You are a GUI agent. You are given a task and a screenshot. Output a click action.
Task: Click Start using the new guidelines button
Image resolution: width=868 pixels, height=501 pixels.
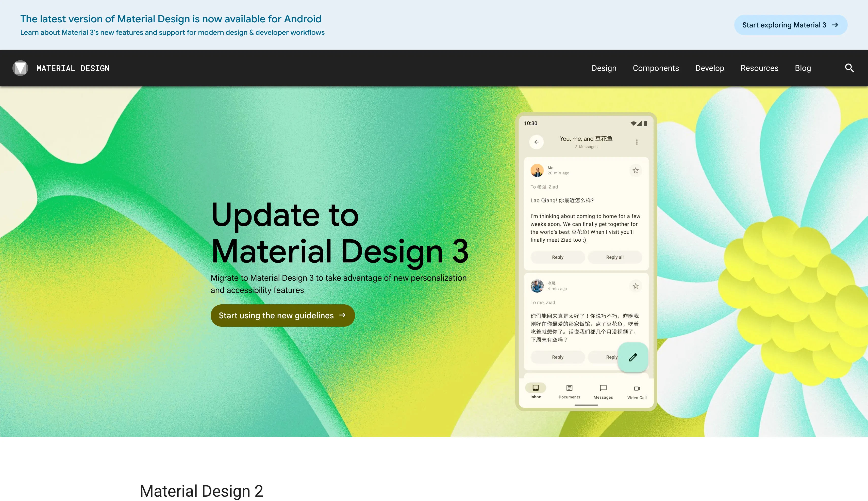282,316
